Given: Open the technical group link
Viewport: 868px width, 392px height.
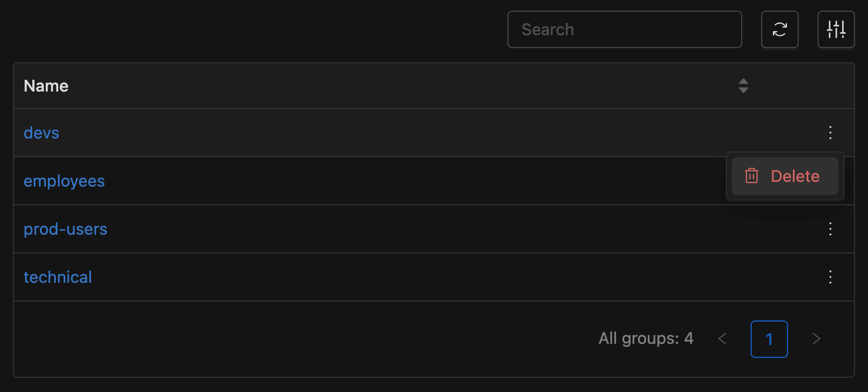Looking at the screenshot, I should pyautogui.click(x=58, y=277).
